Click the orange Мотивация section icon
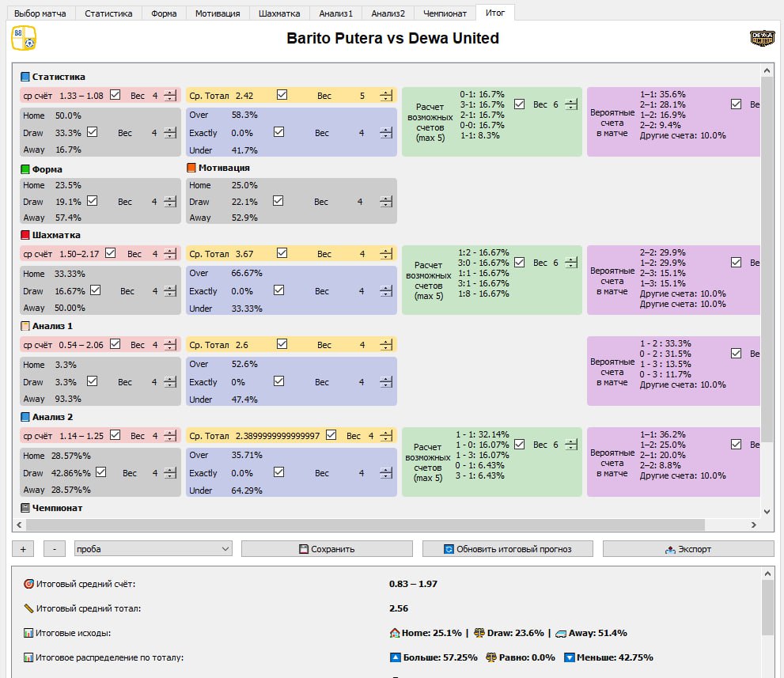This screenshot has width=784, height=678. tap(191, 168)
